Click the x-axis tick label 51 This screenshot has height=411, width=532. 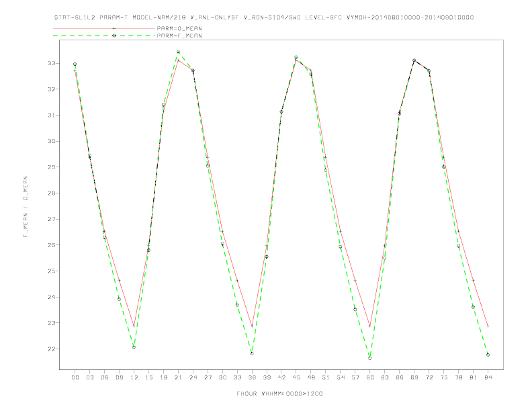[325, 377]
